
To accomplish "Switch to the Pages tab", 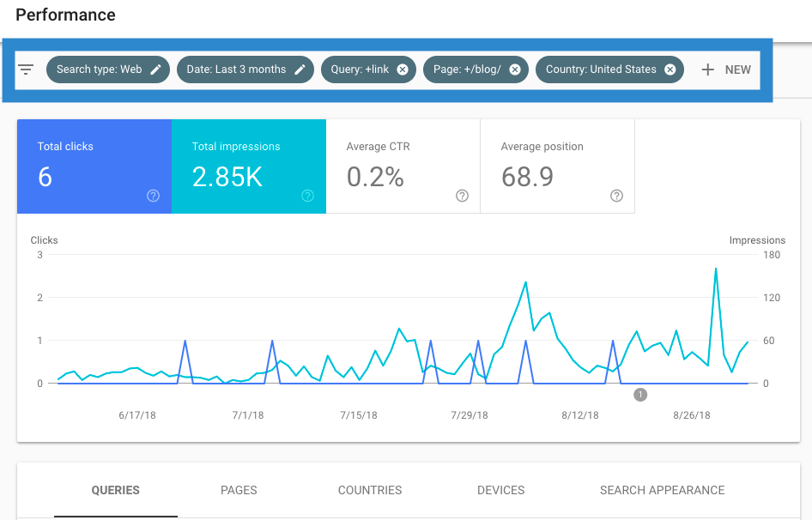I will 239,490.
